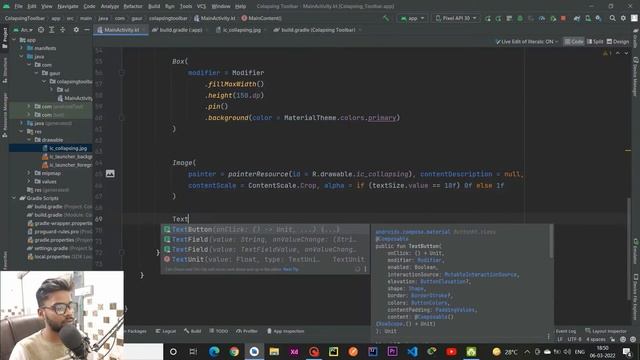Open Profiler tool window

pyautogui.click(x=247, y=331)
